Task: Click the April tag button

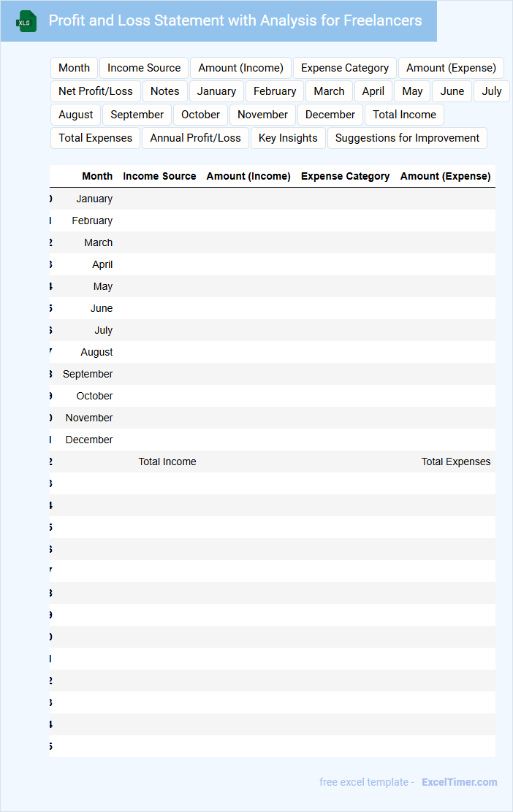Action: (x=373, y=91)
